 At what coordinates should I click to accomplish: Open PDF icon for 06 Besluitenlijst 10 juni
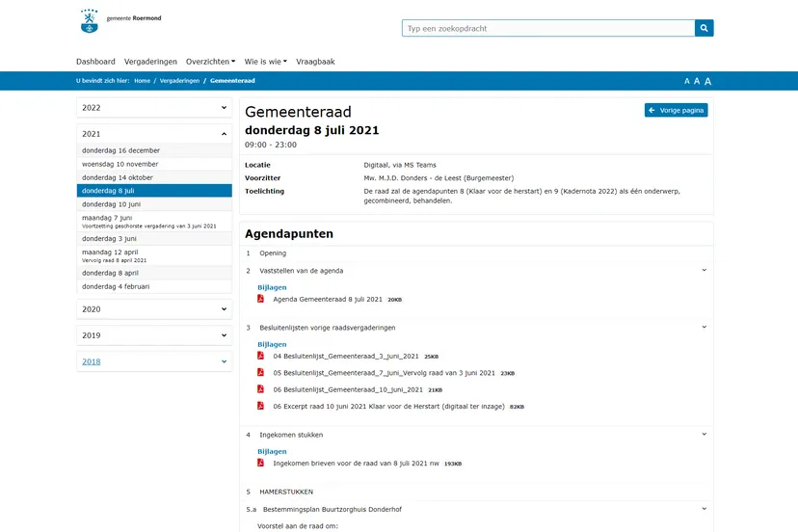(261, 389)
